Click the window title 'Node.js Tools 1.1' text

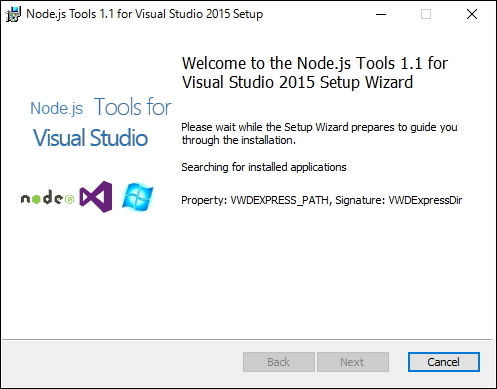(145, 14)
